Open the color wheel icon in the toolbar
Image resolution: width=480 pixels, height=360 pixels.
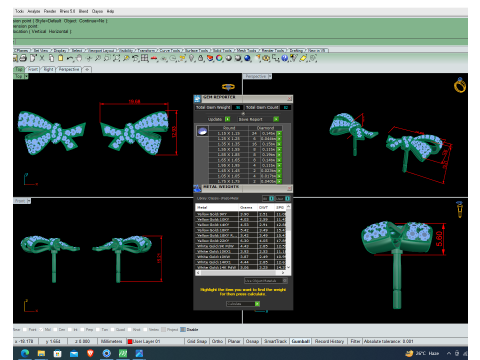[x=219, y=58]
